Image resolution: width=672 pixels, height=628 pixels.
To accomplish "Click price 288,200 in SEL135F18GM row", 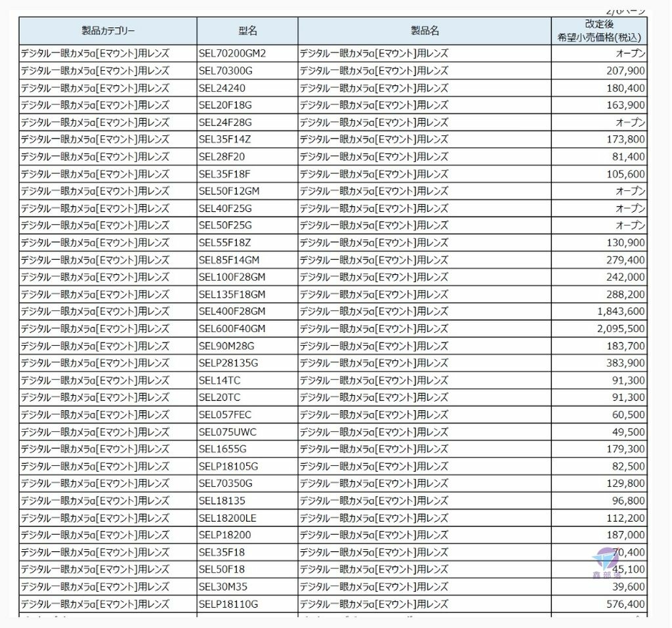I will tap(625, 295).
